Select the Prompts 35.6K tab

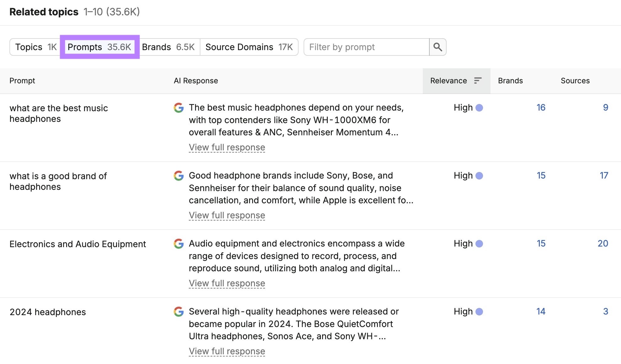coord(99,47)
